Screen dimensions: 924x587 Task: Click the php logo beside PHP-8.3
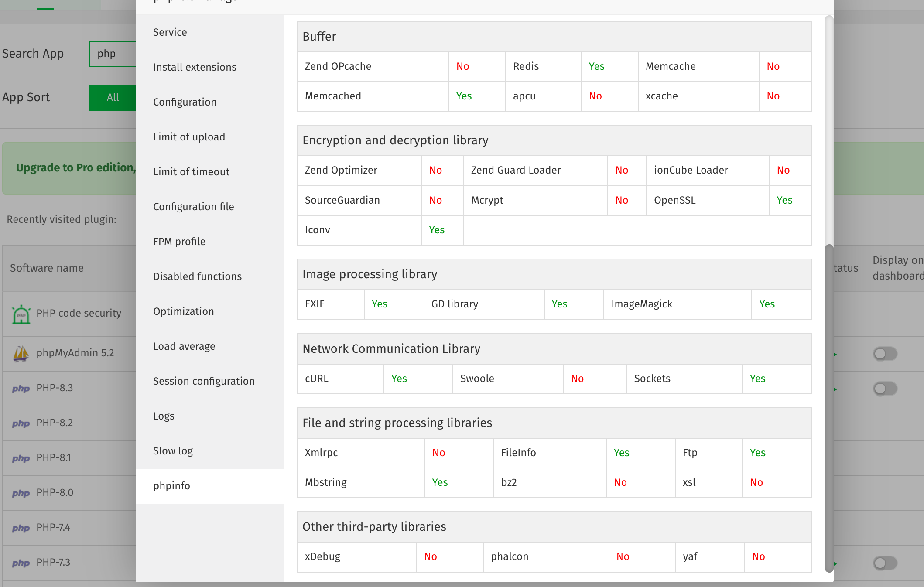point(21,389)
